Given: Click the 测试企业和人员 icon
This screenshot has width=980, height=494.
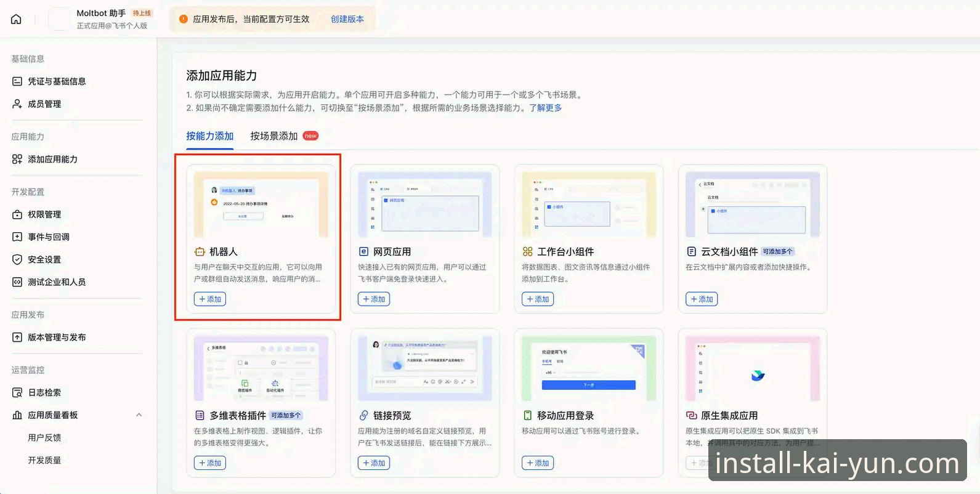Looking at the screenshot, I should click(17, 282).
